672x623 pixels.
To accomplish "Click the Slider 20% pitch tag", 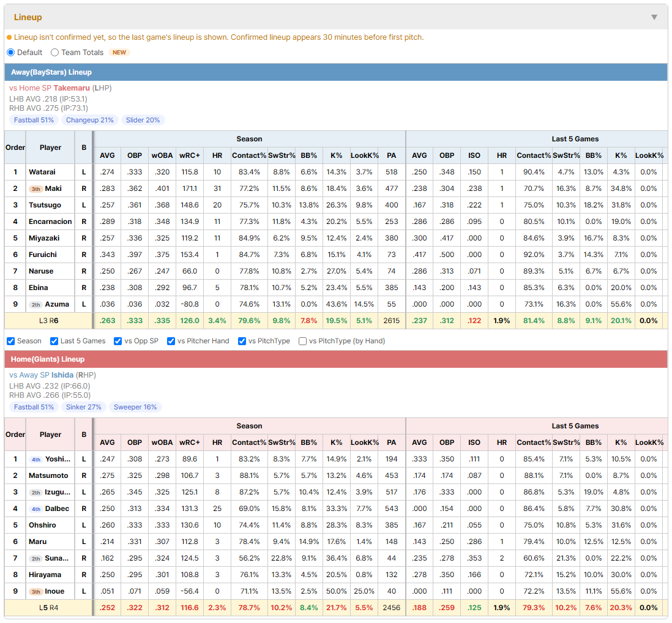I will tap(143, 120).
